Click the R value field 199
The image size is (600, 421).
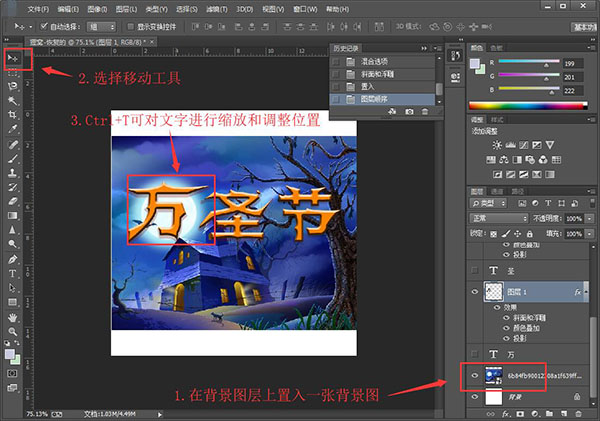[x=573, y=64]
